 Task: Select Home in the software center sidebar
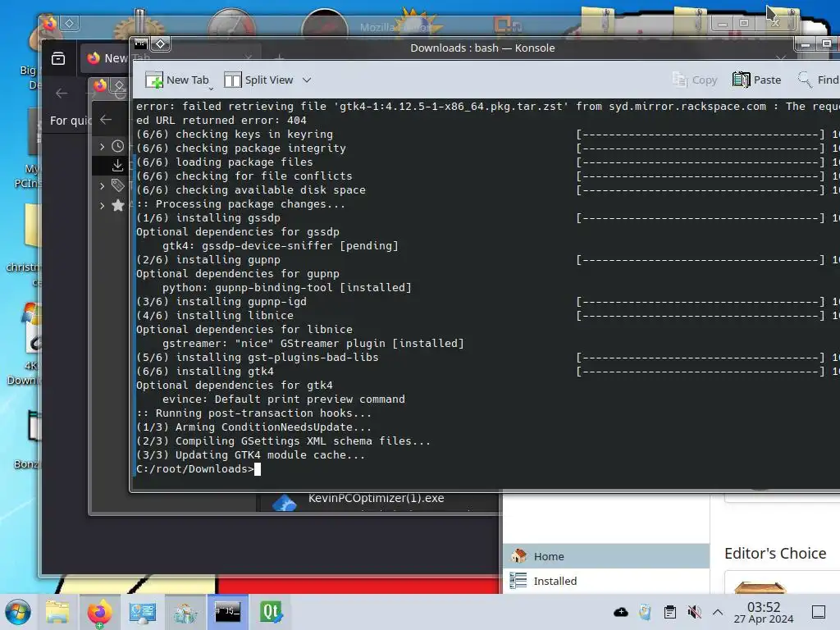click(606, 556)
